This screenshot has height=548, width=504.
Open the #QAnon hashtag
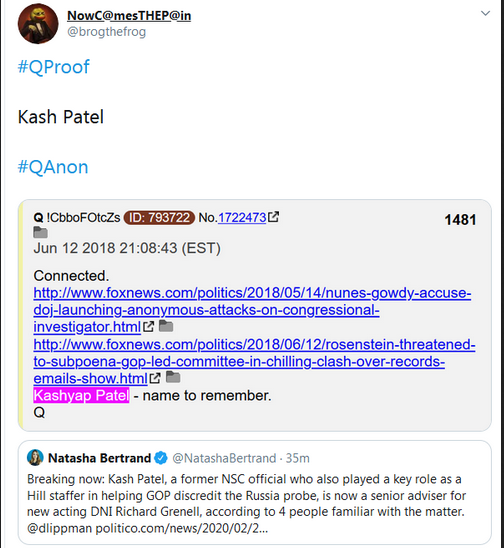click(x=53, y=167)
